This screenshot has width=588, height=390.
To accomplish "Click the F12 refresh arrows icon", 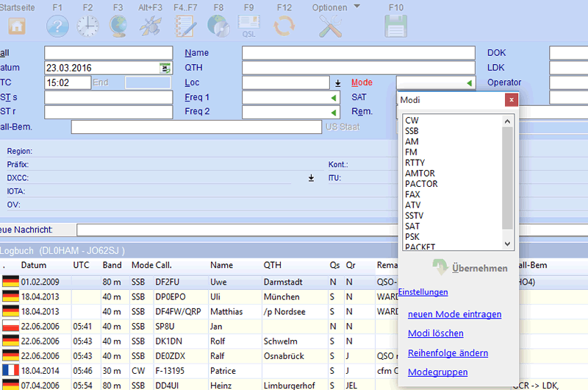I will pos(284,26).
